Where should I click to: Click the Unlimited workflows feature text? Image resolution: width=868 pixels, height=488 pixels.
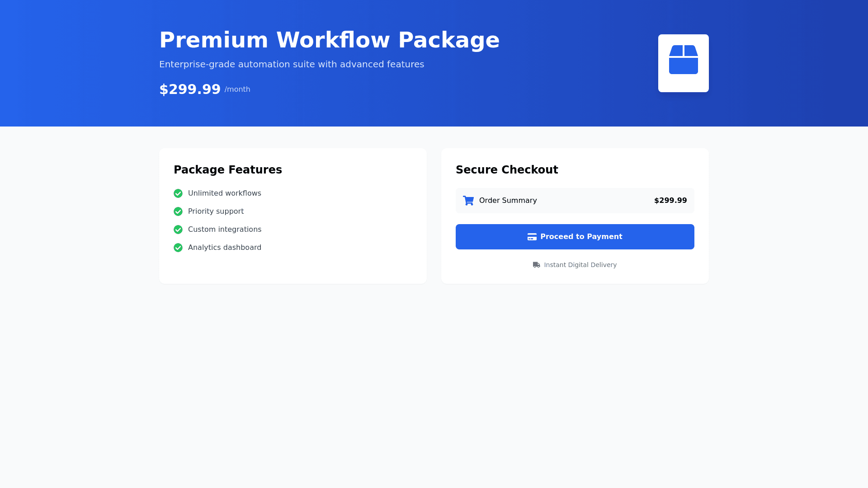click(x=224, y=193)
